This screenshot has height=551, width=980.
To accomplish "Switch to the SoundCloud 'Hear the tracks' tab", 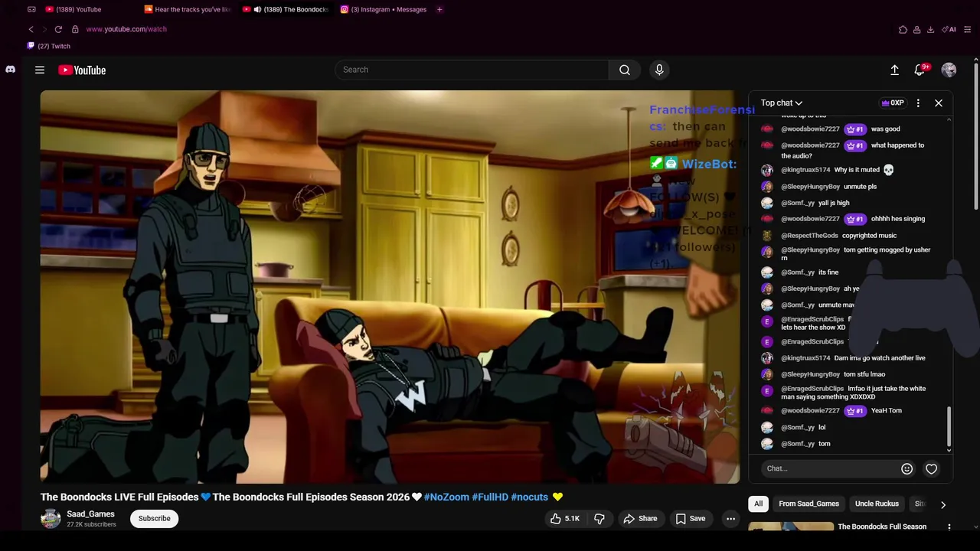I will [188, 9].
